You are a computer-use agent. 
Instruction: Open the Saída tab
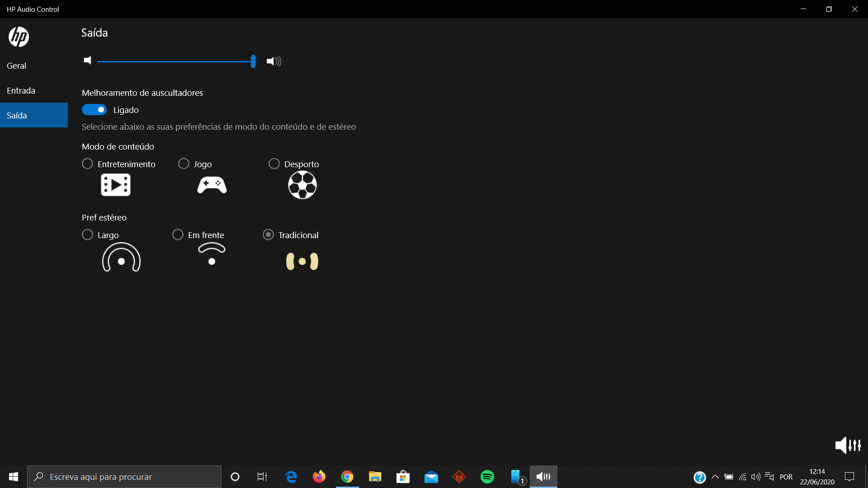pyautogui.click(x=34, y=115)
